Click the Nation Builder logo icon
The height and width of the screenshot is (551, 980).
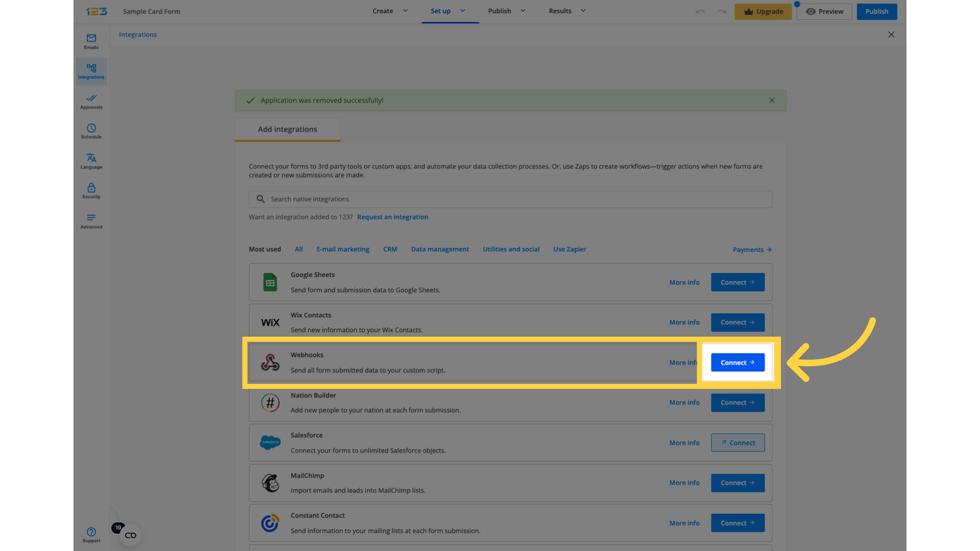tap(270, 403)
